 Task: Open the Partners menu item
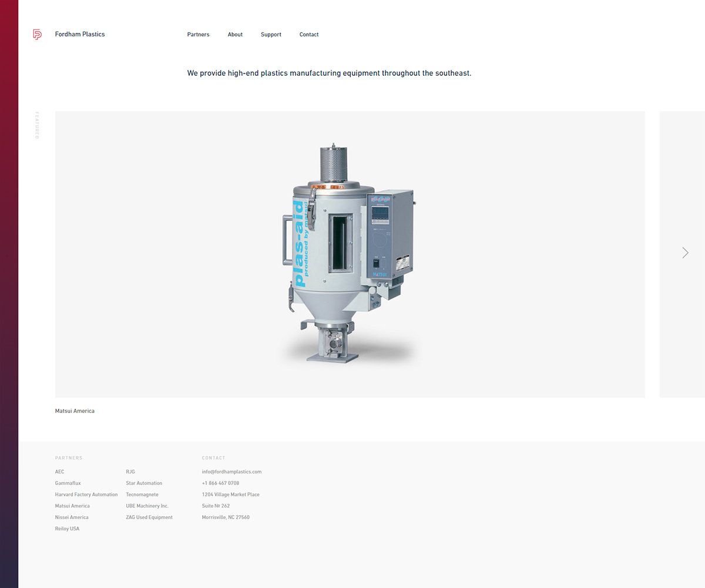point(198,35)
